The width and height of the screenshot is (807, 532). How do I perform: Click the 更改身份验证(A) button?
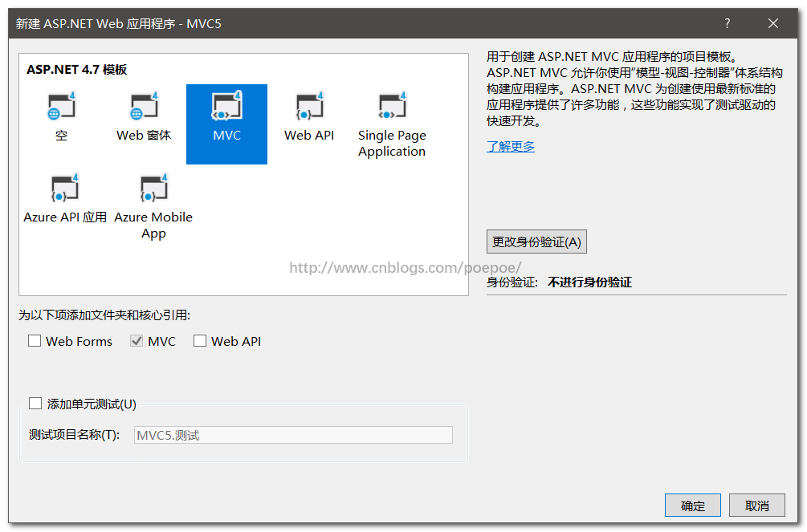click(536, 242)
